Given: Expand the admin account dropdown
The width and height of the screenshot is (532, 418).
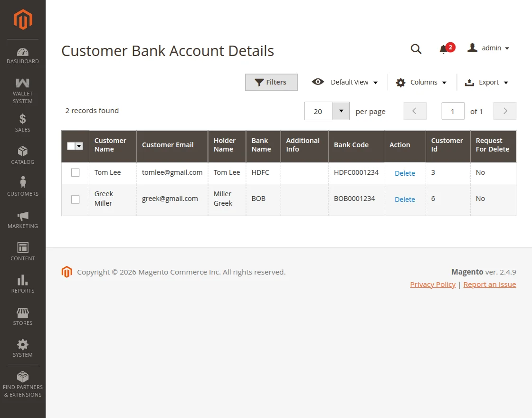Looking at the screenshot, I should click(489, 48).
